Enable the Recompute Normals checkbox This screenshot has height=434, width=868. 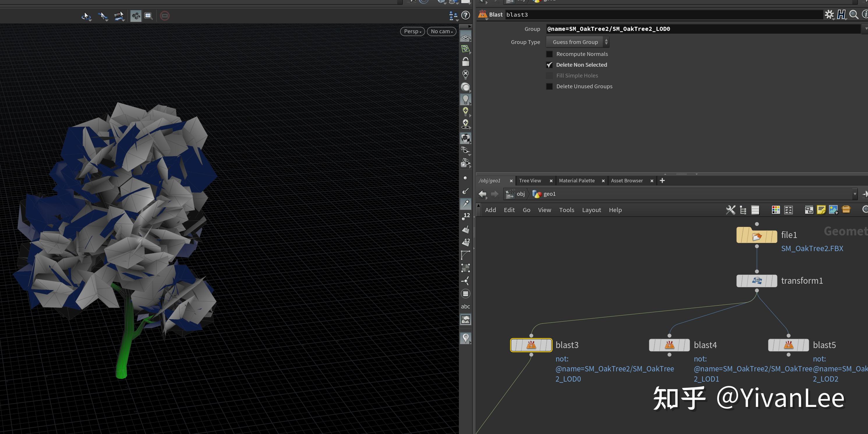(x=549, y=54)
